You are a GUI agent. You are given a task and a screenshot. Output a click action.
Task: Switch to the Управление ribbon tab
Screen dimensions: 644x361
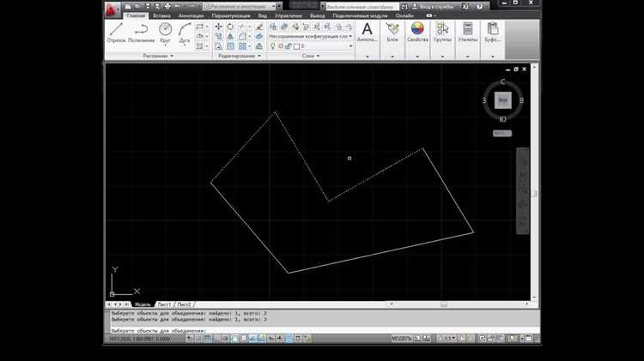coord(289,15)
